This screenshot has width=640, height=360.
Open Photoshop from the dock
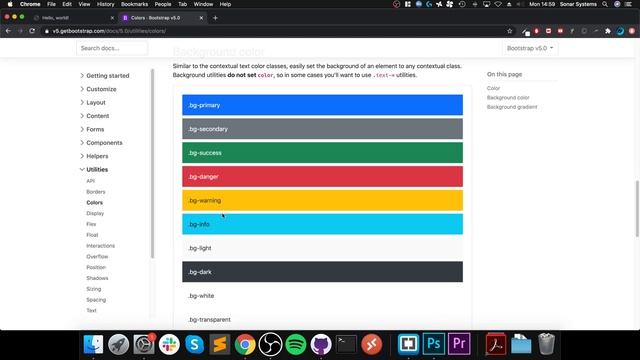[433, 344]
